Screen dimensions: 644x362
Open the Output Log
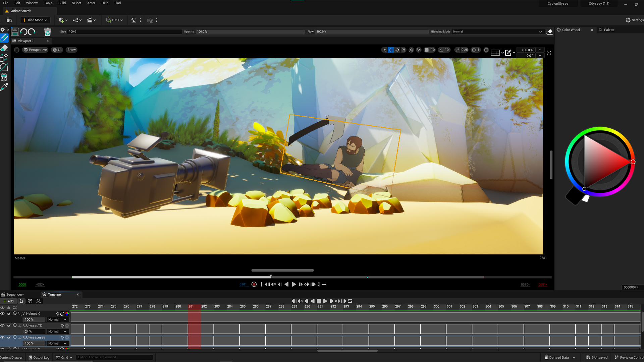pyautogui.click(x=39, y=358)
